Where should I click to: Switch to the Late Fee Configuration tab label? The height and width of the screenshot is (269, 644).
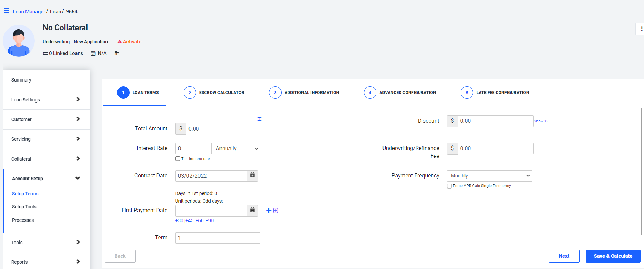point(503,93)
